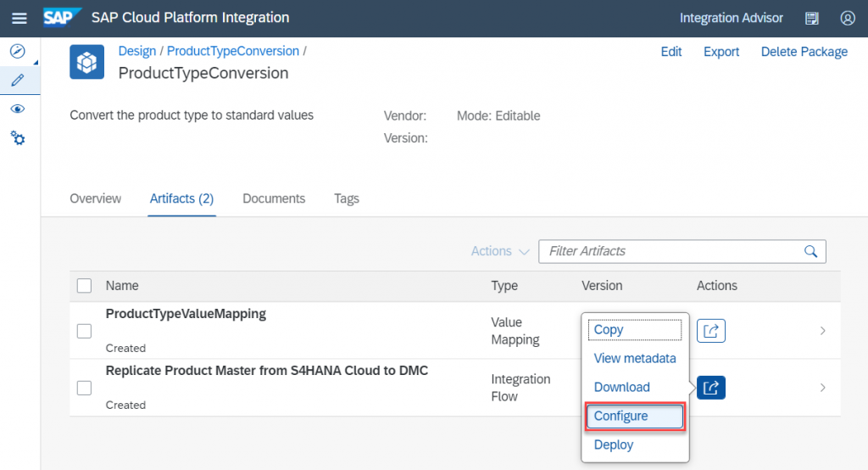
Task: Switch to the Documents tab
Action: pyautogui.click(x=274, y=199)
